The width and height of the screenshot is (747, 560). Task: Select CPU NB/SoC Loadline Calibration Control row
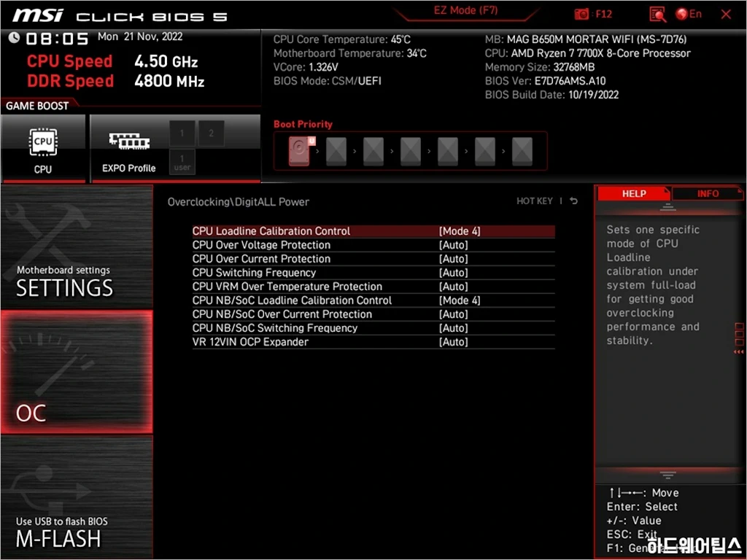click(373, 300)
